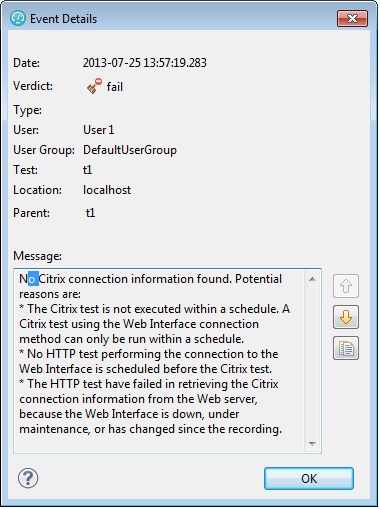The image size is (380, 509).
Task: Click 'method can only be run within a schedule.'
Action: click(x=131, y=339)
